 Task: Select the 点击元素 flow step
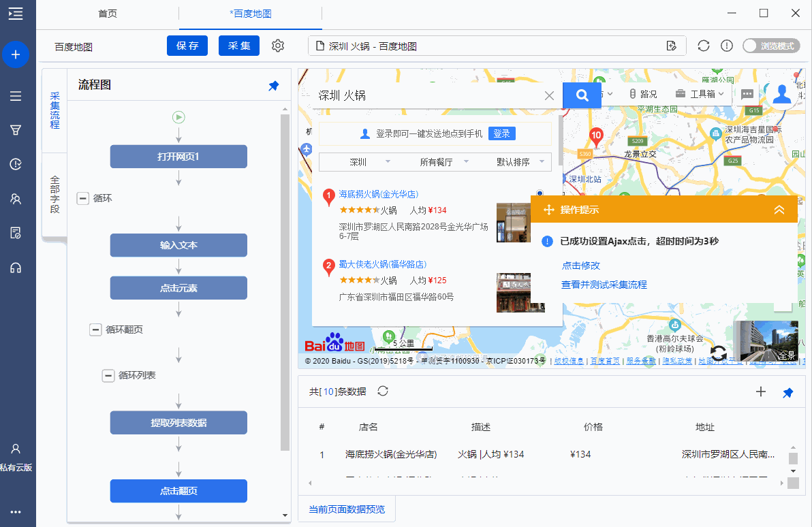pos(178,288)
